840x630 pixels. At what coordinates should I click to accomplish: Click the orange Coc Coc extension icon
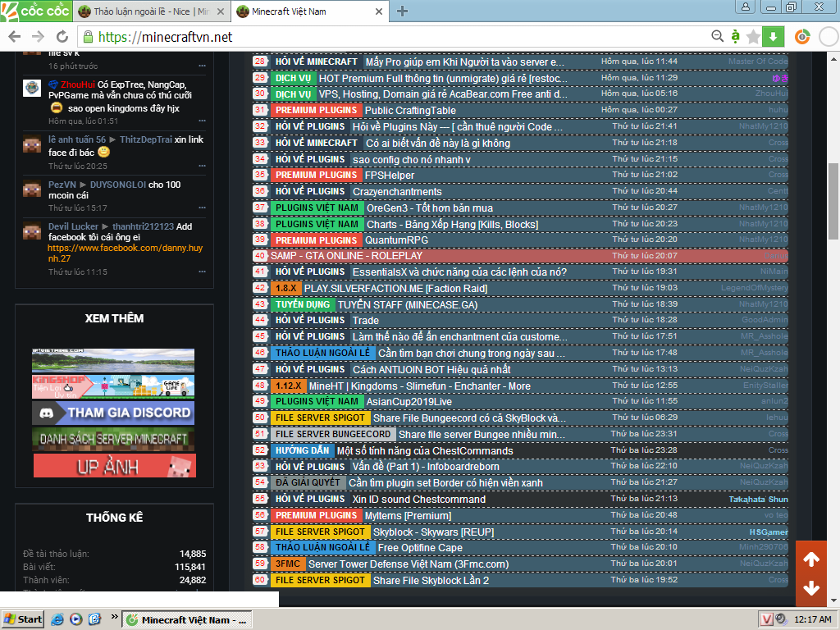click(x=802, y=37)
